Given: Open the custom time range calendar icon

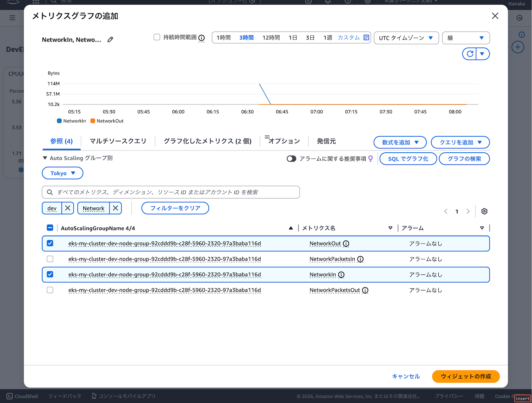Looking at the screenshot, I should (366, 38).
